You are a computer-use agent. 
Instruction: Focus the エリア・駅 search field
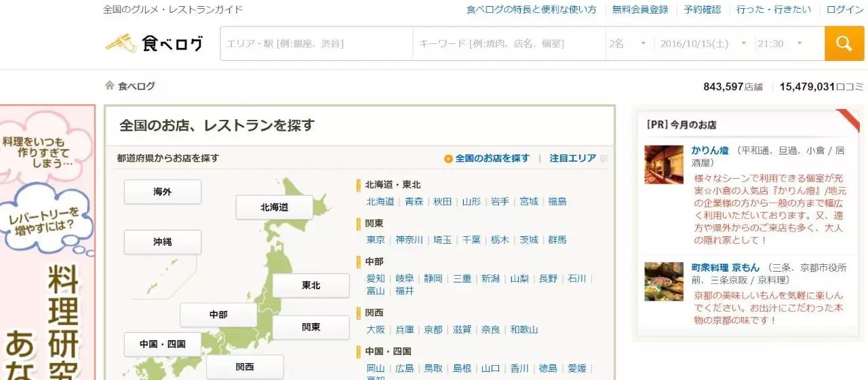point(317,43)
